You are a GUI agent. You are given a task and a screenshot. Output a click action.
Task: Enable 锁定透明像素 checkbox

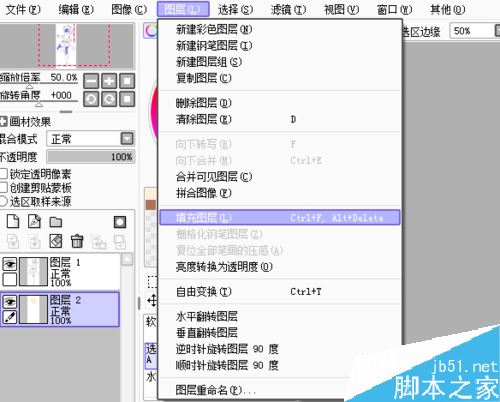coord(3,174)
